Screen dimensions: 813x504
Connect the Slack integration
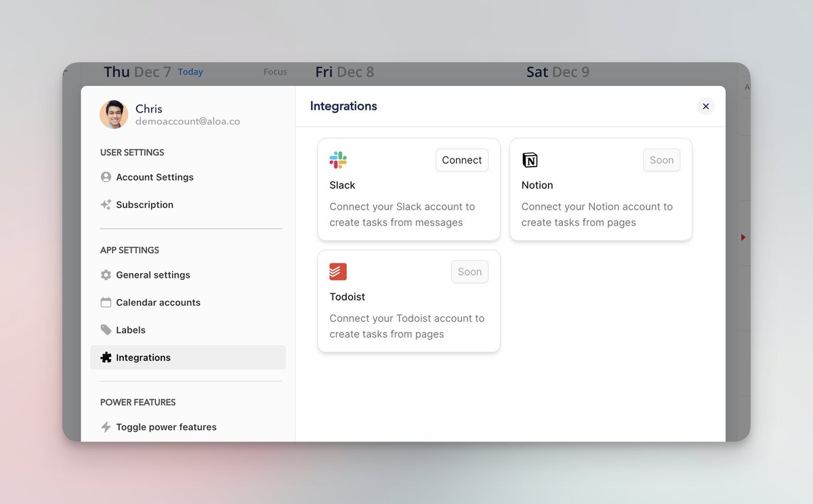pyautogui.click(x=462, y=160)
